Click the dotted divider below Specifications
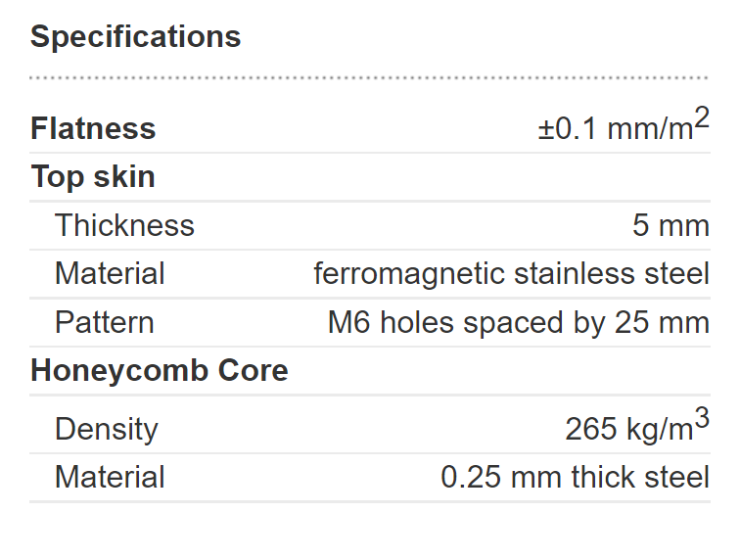 click(x=369, y=78)
